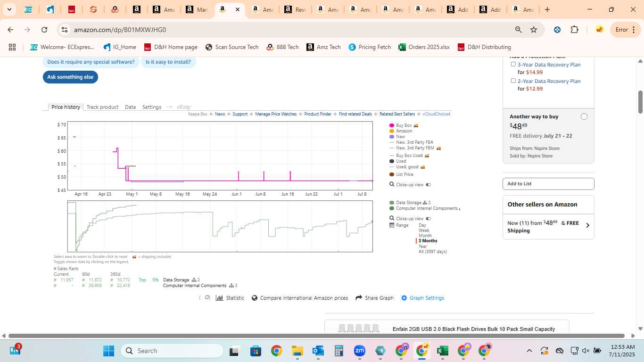This screenshot has height=362, width=644.
Task: Open the site information icon beside URL
Action: pyautogui.click(x=65, y=30)
